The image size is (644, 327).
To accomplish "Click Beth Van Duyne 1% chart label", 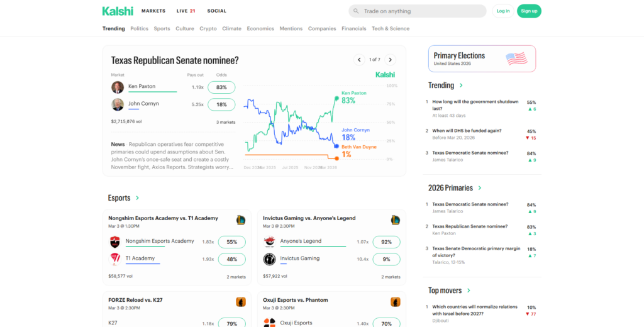I will tap(358, 151).
